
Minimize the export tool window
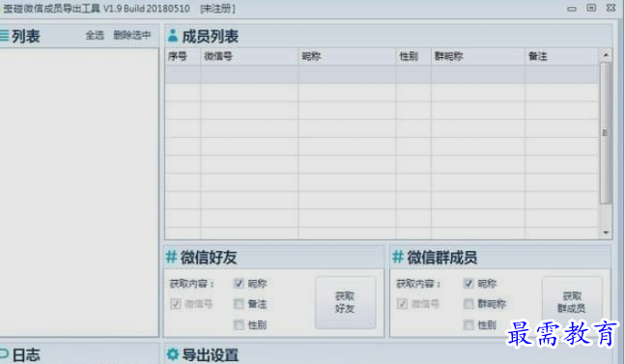click(572, 9)
